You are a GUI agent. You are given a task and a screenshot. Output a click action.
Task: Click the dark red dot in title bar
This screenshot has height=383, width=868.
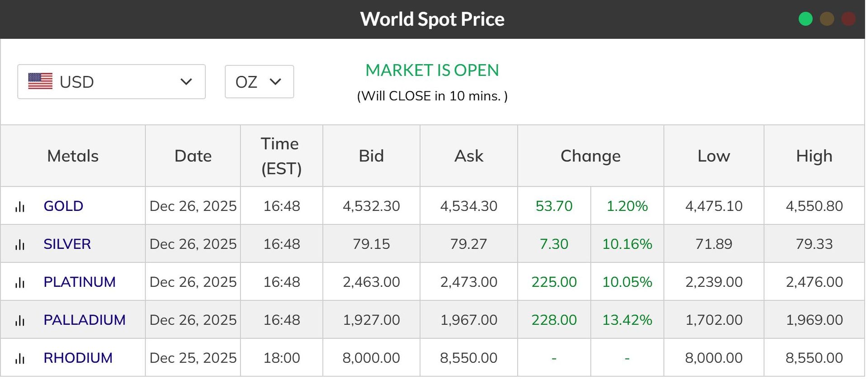[848, 19]
